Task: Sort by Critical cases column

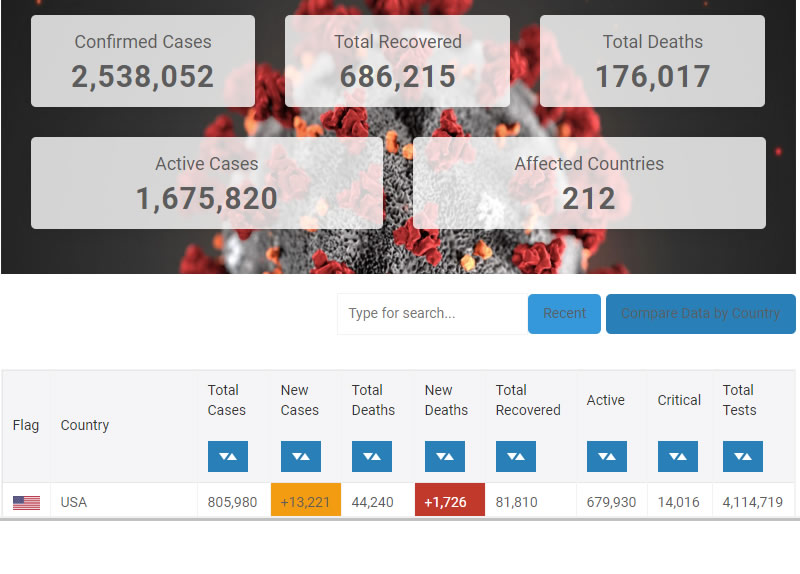Action: coord(677,456)
